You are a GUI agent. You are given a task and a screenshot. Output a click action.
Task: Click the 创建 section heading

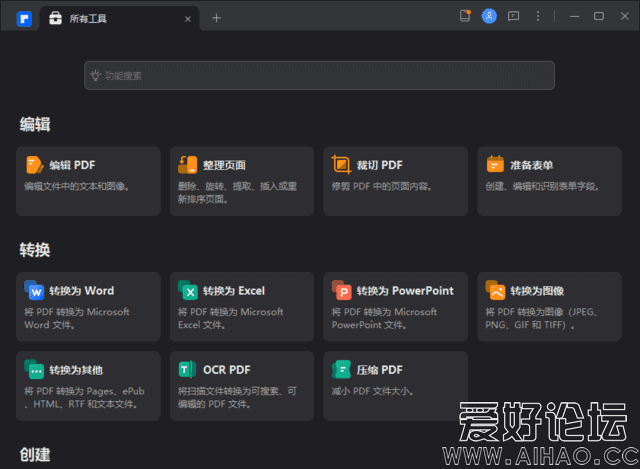point(35,455)
